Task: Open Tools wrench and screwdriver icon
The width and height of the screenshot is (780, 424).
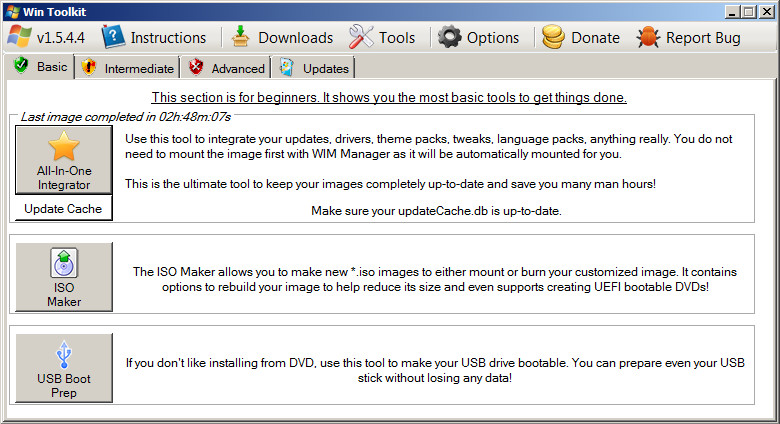Action: tap(361, 37)
